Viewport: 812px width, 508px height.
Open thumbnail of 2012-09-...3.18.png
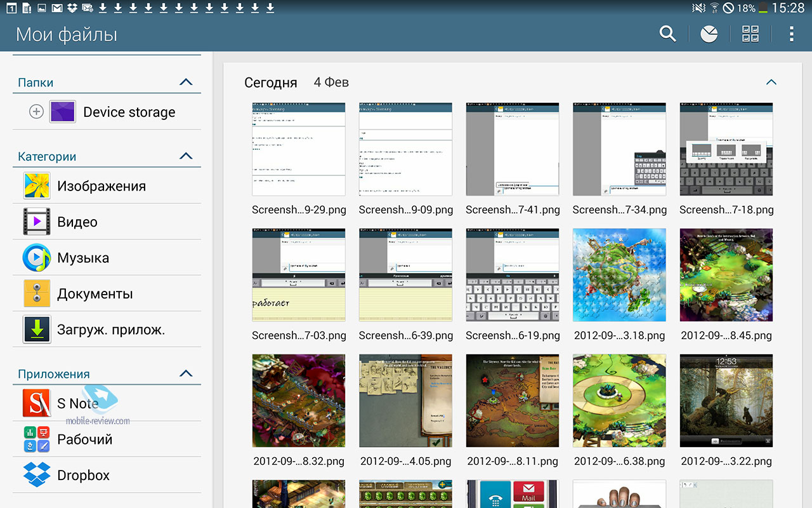(620, 275)
